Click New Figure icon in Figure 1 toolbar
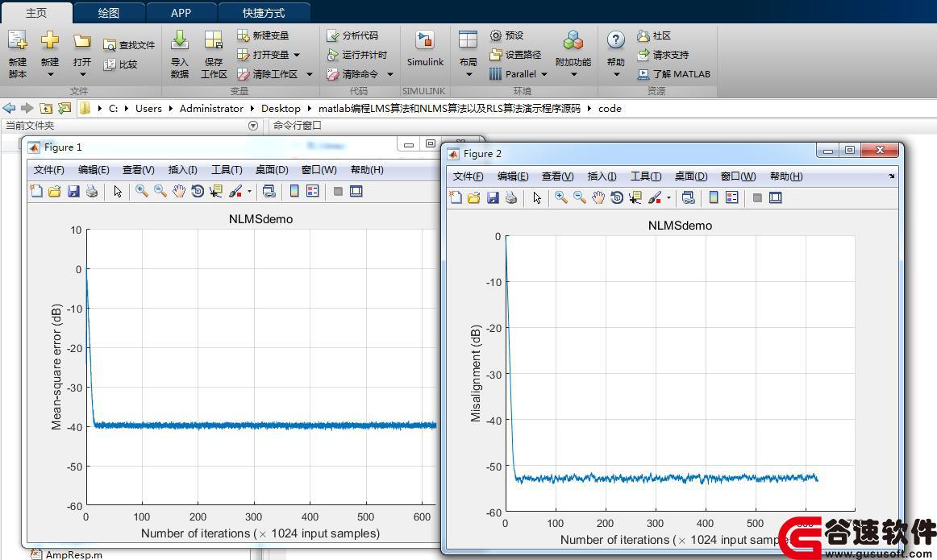Viewport: 937px width, 560px height. 36,191
